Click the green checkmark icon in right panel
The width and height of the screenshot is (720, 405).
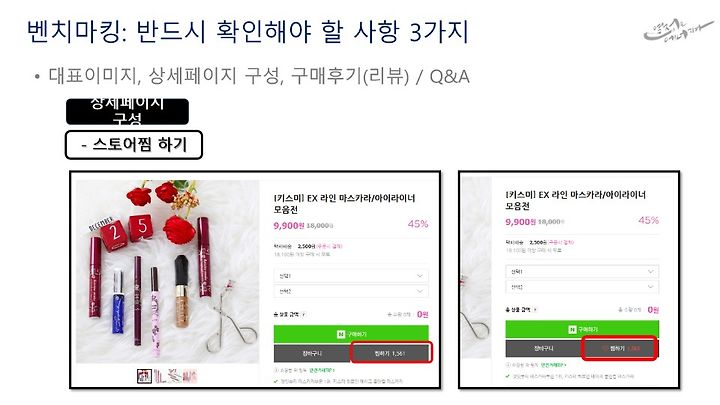(x=507, y=376)
